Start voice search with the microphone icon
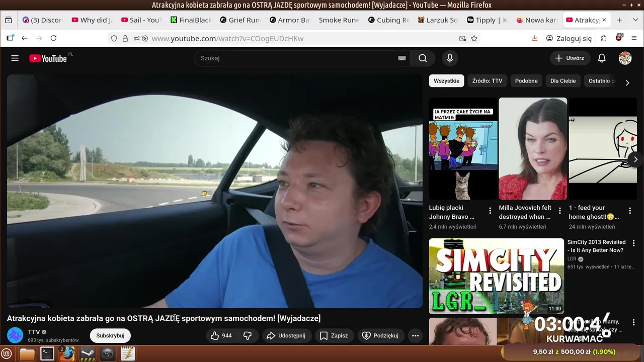The image size is (644, 362). point(450,58)
